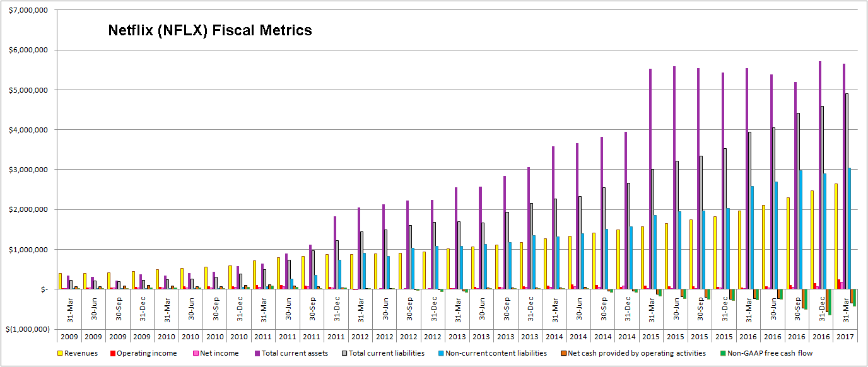Select yellow Revenues bar for 31-Mar 2017
The width and height of the screenshot is (868, 367).
[x=836, y=236]
